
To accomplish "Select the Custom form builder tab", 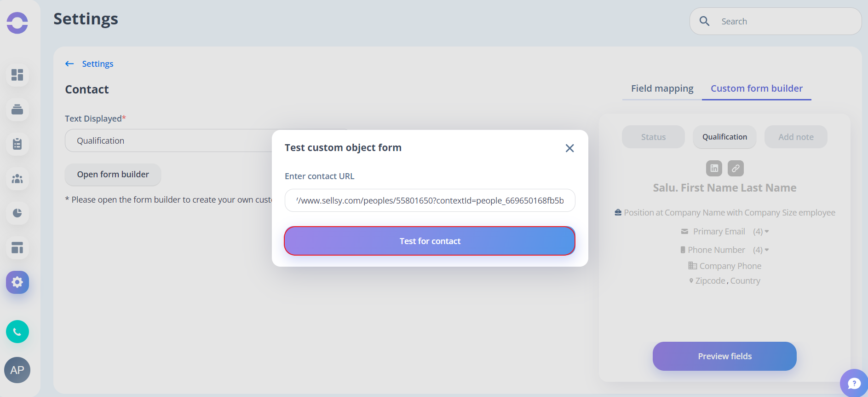I will pyautogui.click(x=756, y=88).
